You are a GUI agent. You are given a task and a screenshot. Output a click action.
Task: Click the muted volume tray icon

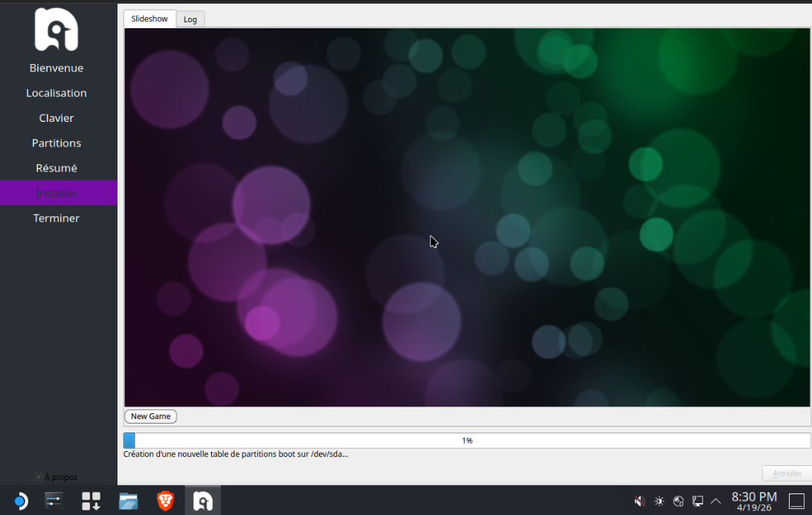pyautogui.click(x=639, y=501)
